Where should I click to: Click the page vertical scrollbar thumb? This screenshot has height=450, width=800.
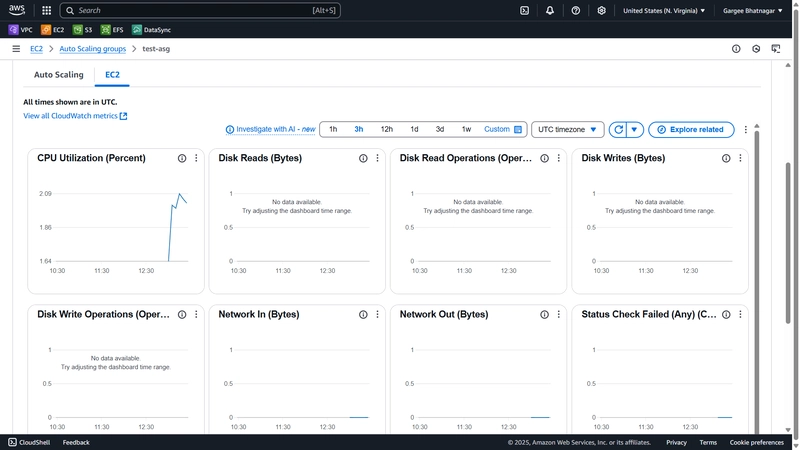788,242
